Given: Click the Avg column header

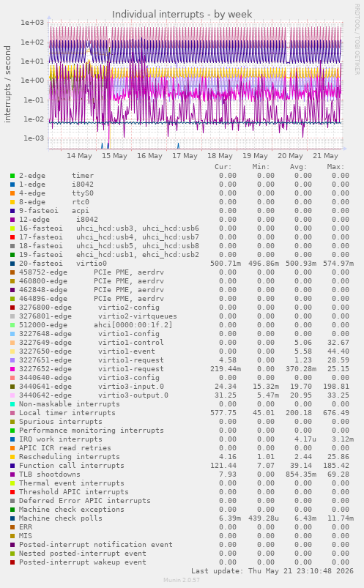Looking at the screenshot, I should click(x=298, y=166).
